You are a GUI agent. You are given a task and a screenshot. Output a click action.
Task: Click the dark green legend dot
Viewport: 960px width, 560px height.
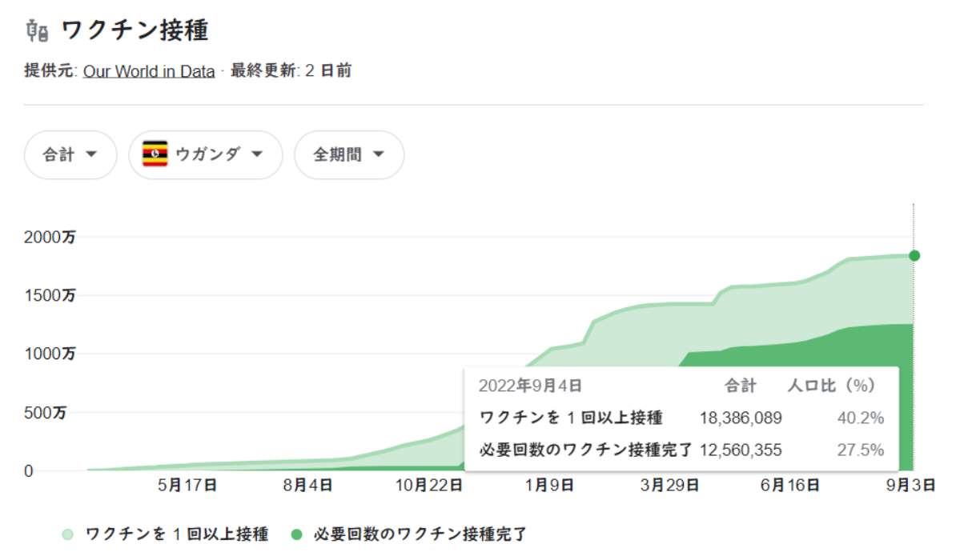point(297,534)
